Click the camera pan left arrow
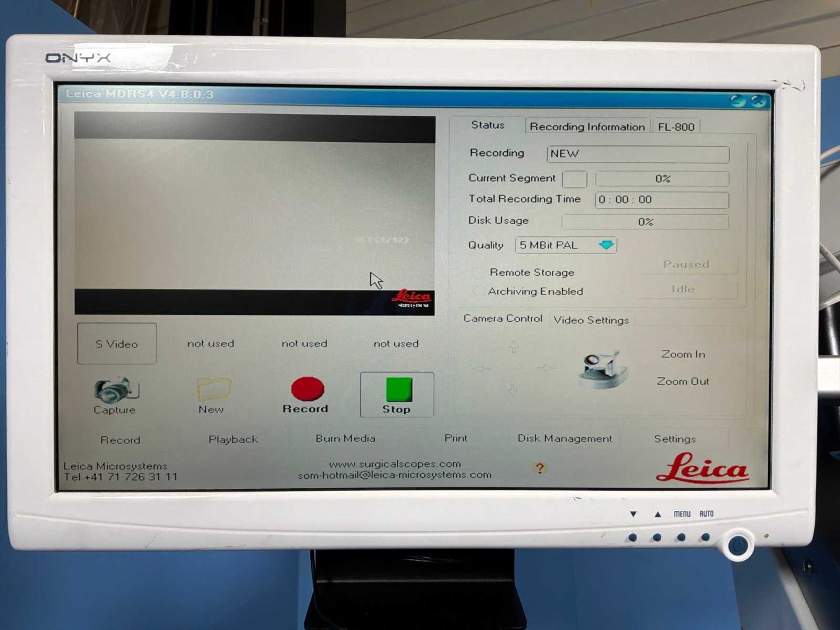840x630 pixels. click(482, 369)
